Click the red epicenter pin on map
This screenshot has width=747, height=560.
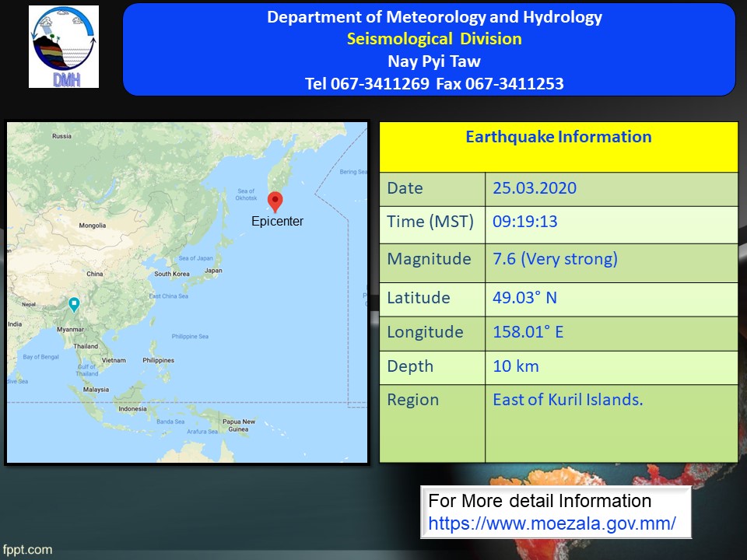click(x=275, y=201)
